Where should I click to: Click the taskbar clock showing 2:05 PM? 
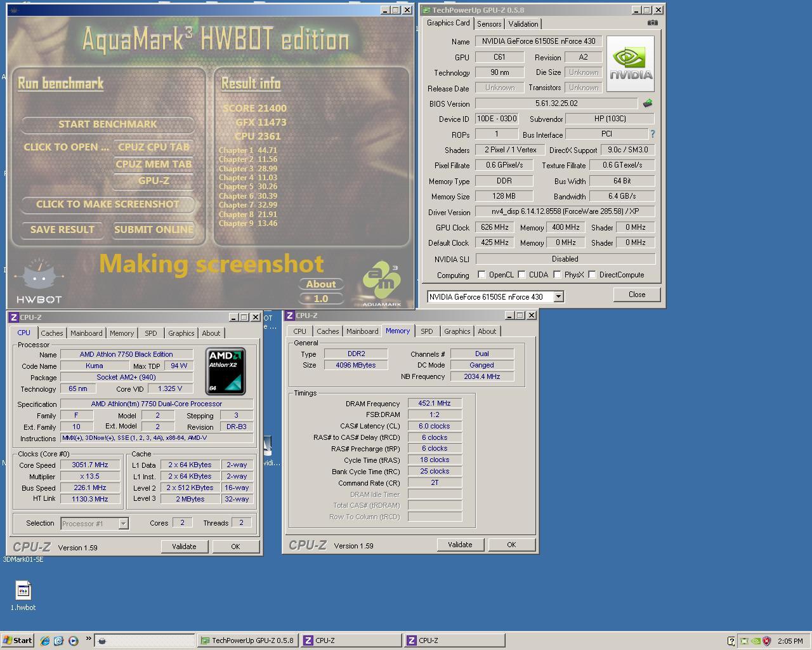tap(790, 641)
